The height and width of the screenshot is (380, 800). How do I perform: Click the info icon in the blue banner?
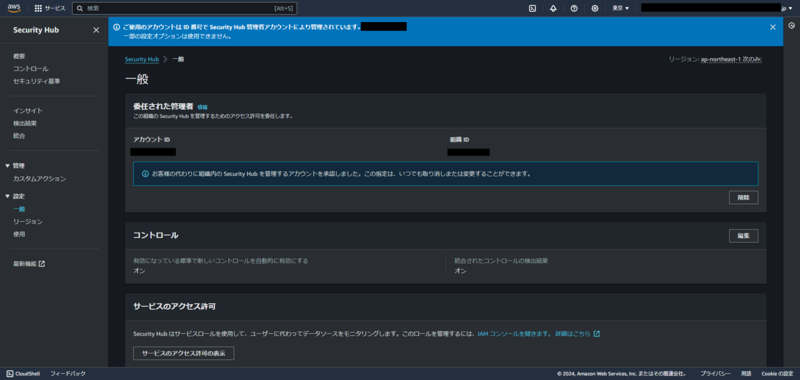(x=116, y=27)
